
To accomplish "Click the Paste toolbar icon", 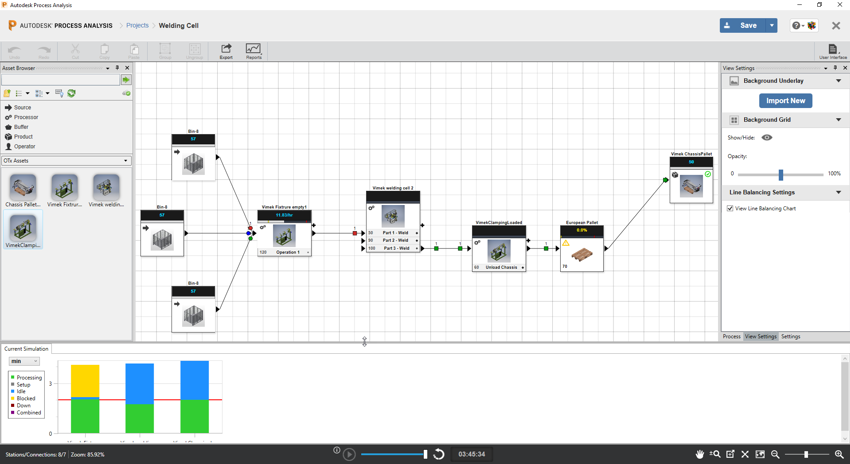I will pyautogui.click(x=134, y=51).
